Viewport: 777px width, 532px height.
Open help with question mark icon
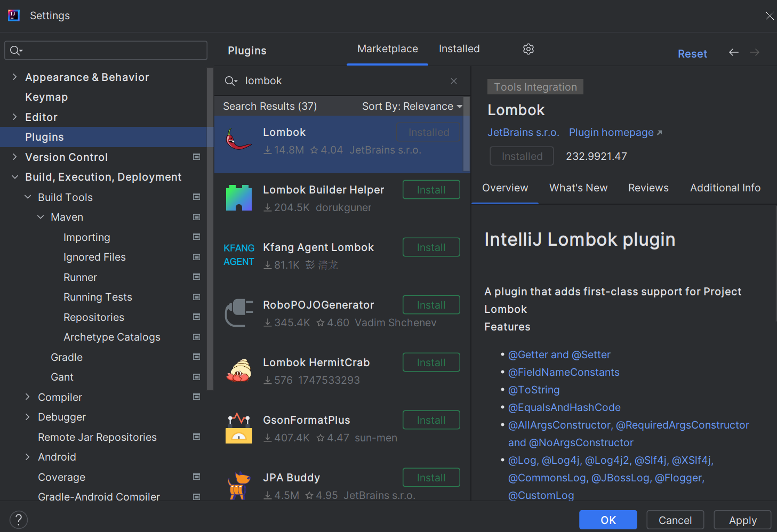point(19,520)
